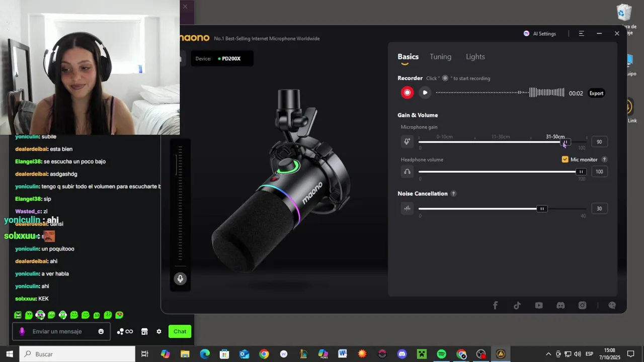The height and width of the screenshot is (362, 644).
Task: Start recording with the red record button
Action: [407, 93]
